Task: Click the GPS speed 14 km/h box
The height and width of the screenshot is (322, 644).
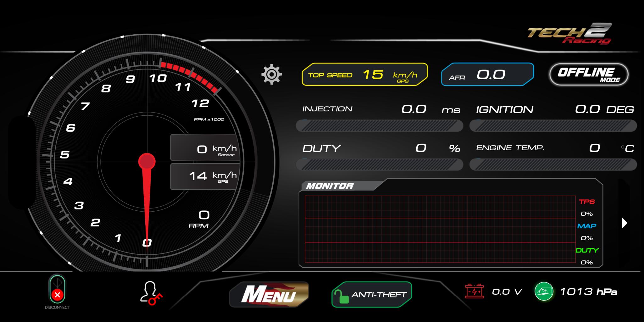Action: pos(205,176)
